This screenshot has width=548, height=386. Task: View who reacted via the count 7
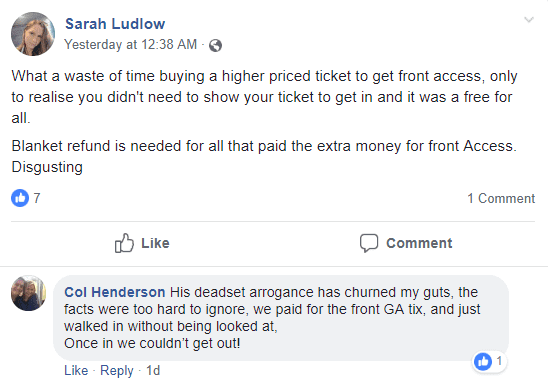click(x=37, y=198)
